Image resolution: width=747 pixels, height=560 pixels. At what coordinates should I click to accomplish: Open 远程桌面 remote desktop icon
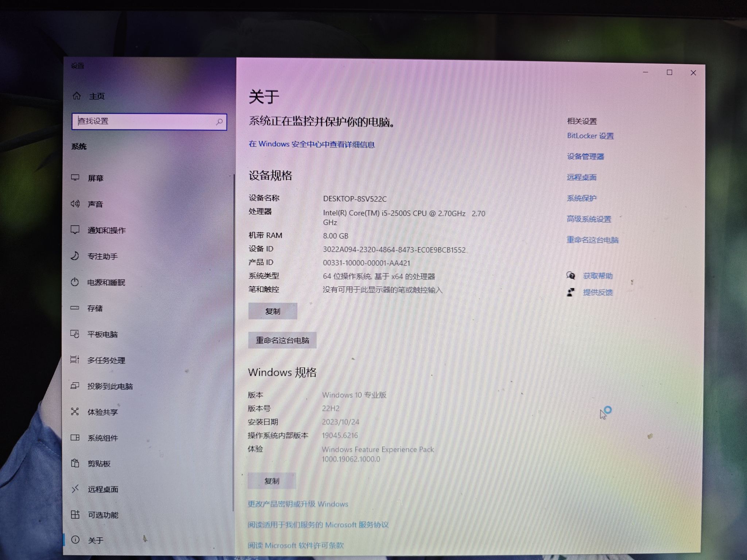coord(75,489)
